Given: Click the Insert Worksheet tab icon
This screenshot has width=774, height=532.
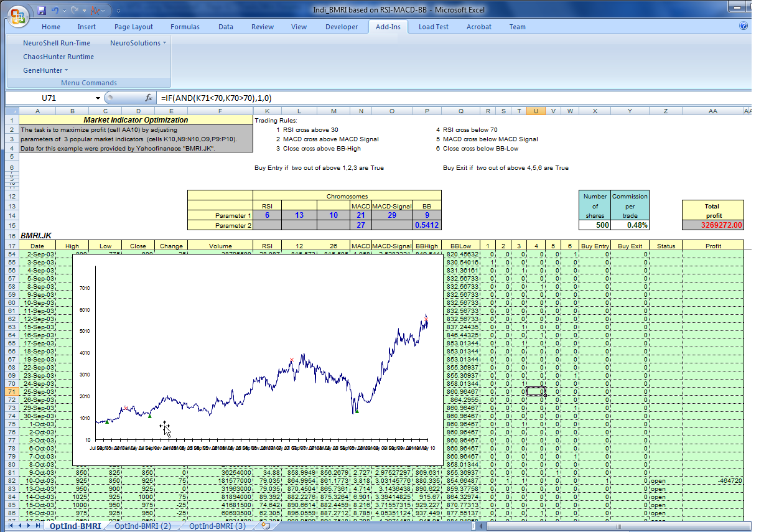Looking at the screenshot, I should pos(266,526).
